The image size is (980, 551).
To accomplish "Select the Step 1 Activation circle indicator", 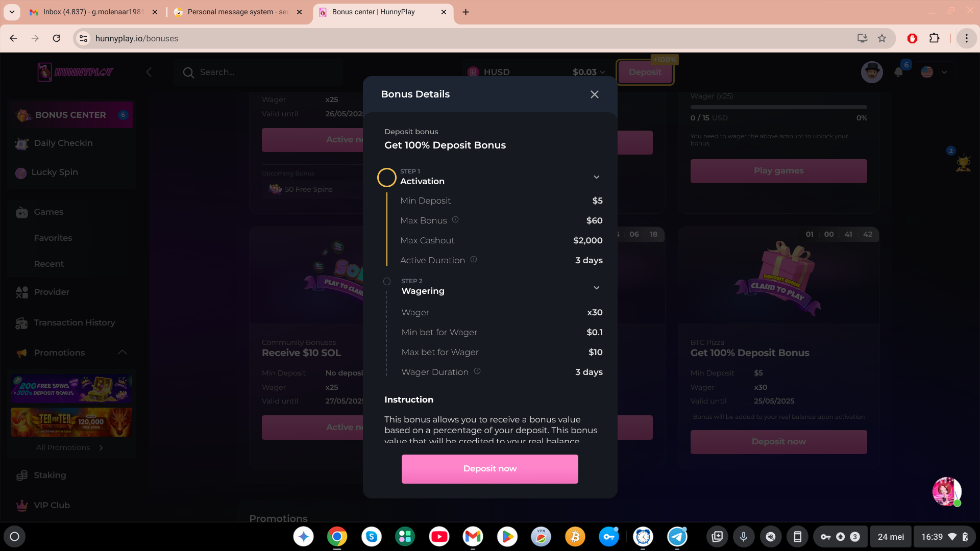I will pos(386,178).
